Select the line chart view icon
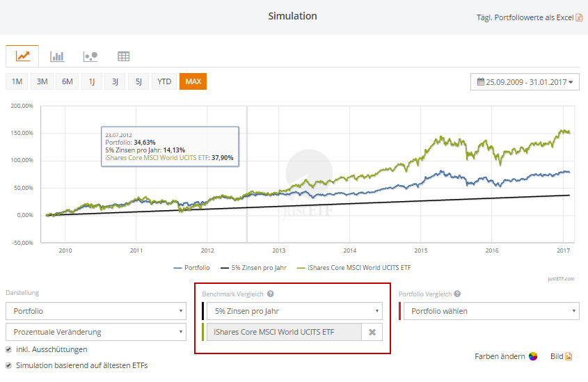588x382 pixels. point(22,56)
